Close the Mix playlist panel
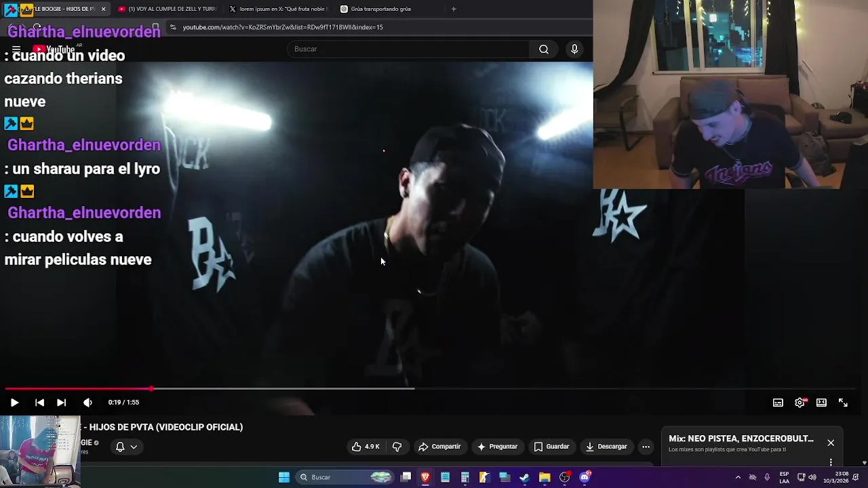The width and height of the screenshot is (868, 488). [x=831, y=443]
